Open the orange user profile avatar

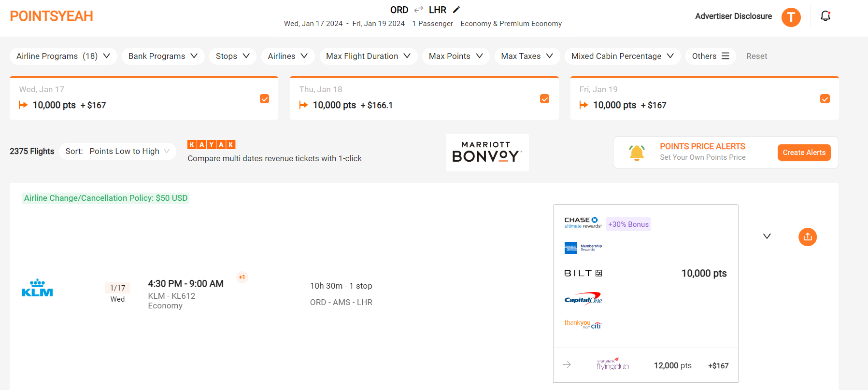pyautogui.click(x=791, y=17)
